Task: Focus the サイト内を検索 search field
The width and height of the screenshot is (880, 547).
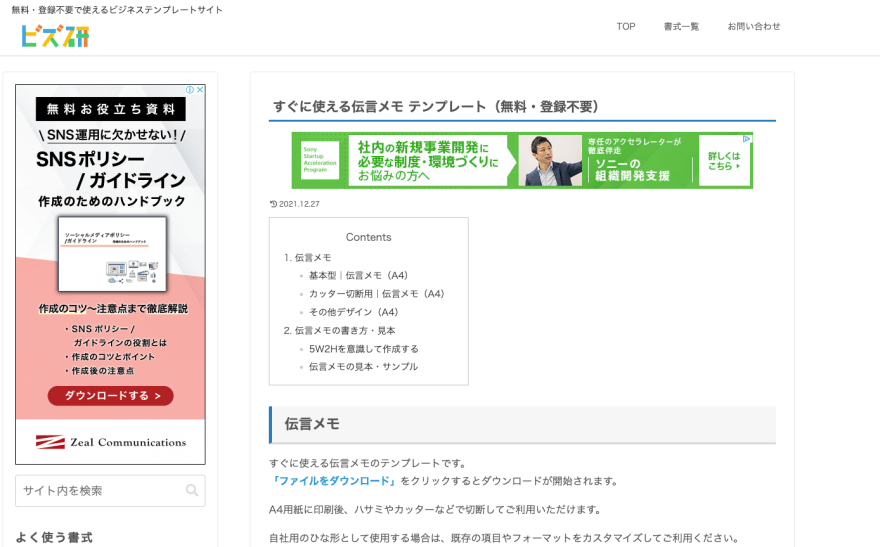Action: [x=110, y=491]
